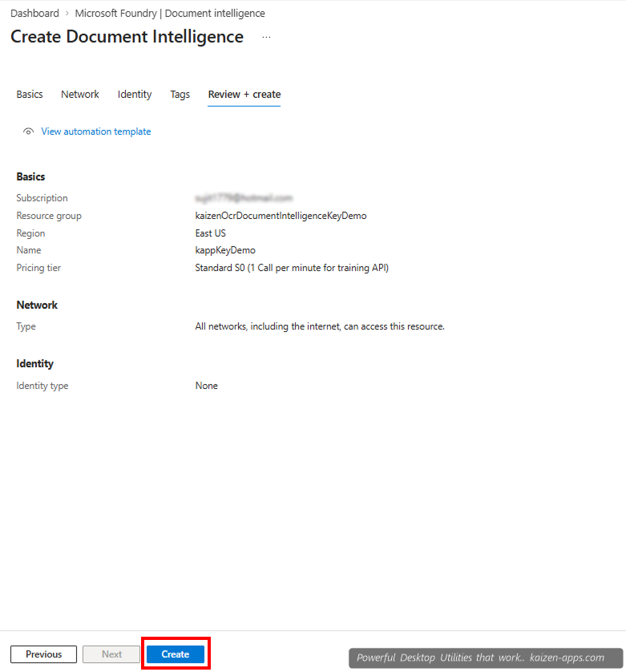Click the All networks type description
This screenshot has width=626, height=672.
(320, 326)
